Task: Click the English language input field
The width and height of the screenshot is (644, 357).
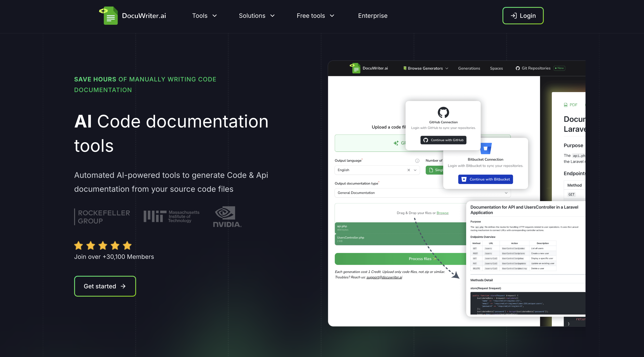Action: tap(377, 170)
